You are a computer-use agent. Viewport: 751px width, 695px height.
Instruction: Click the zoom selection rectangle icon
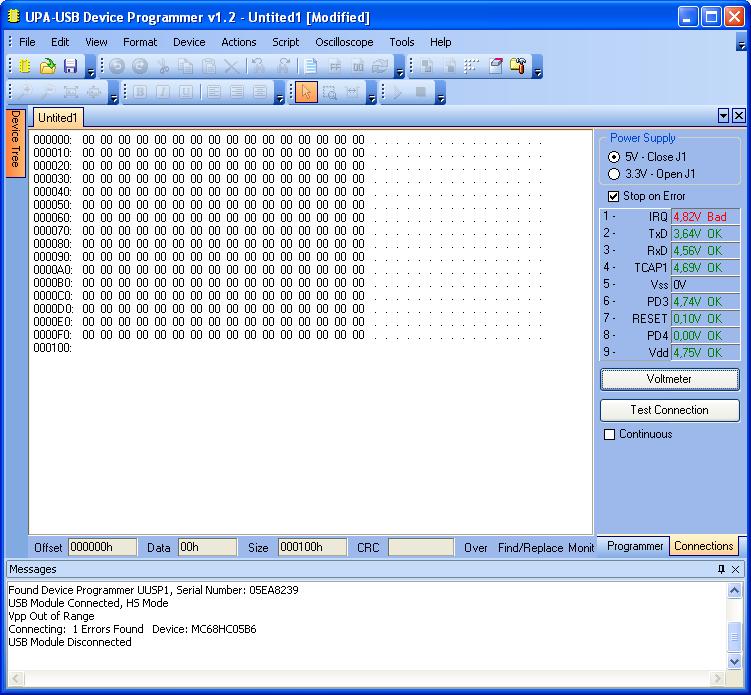tap(330, 91)
